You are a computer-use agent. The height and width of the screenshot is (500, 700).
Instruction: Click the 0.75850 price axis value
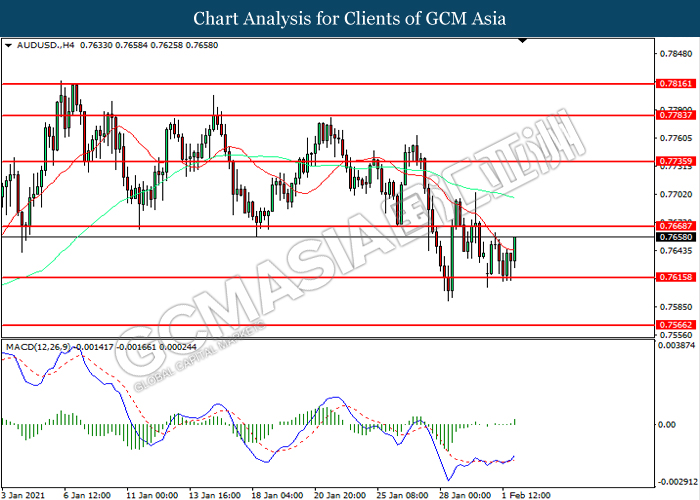[x=676, y=307]
